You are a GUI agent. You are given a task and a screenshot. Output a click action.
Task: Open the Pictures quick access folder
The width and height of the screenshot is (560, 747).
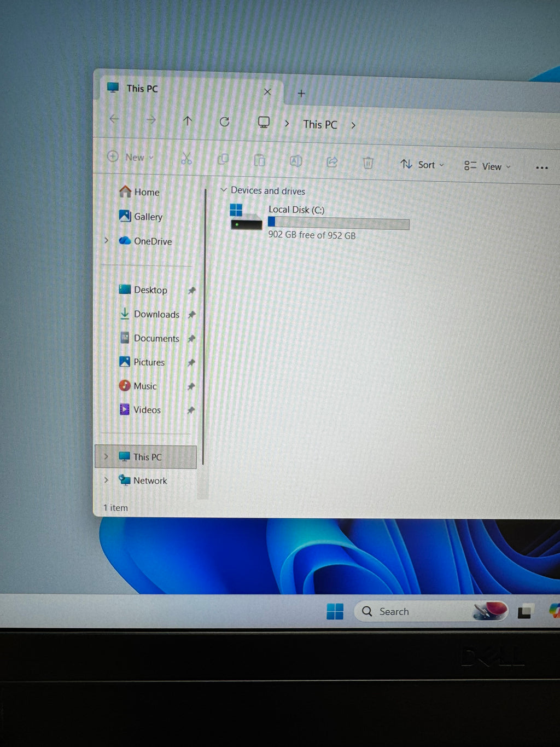[142, 362]
